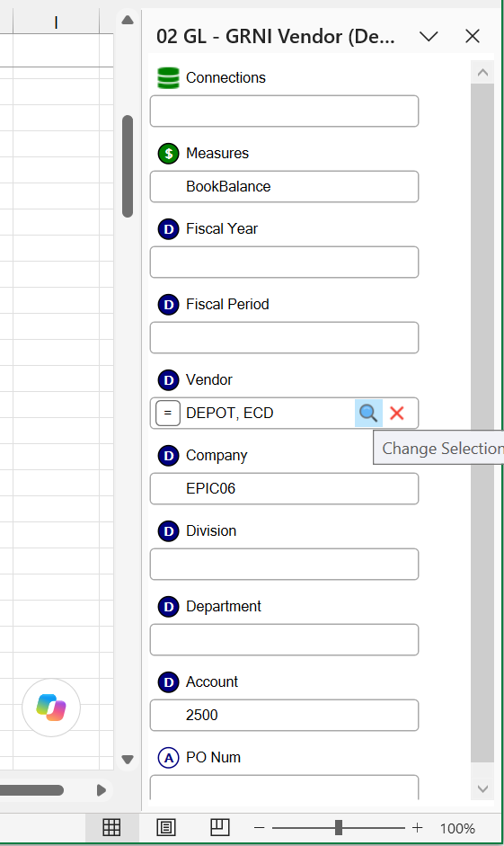The height and width of the screenshot is (846, 504).
Task: Click the Department label
Action: [223, 607]
